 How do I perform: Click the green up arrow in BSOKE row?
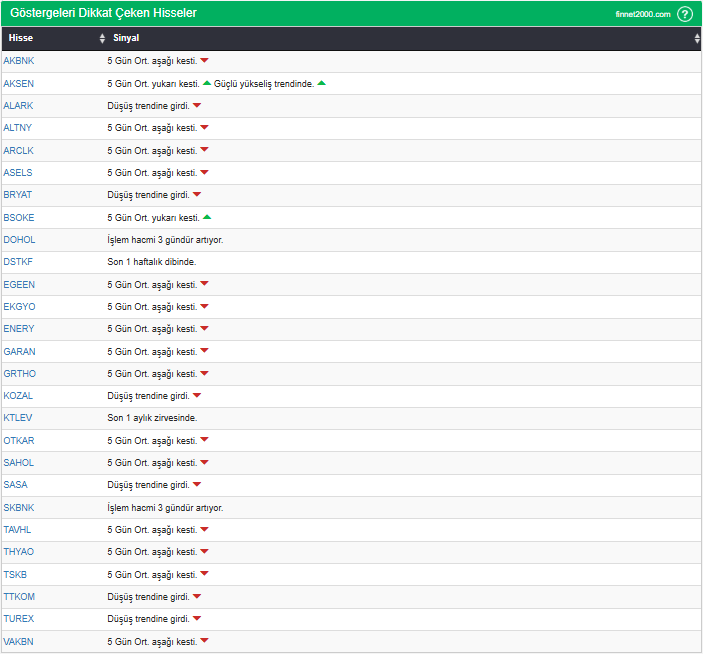click(x=207, y=217)
